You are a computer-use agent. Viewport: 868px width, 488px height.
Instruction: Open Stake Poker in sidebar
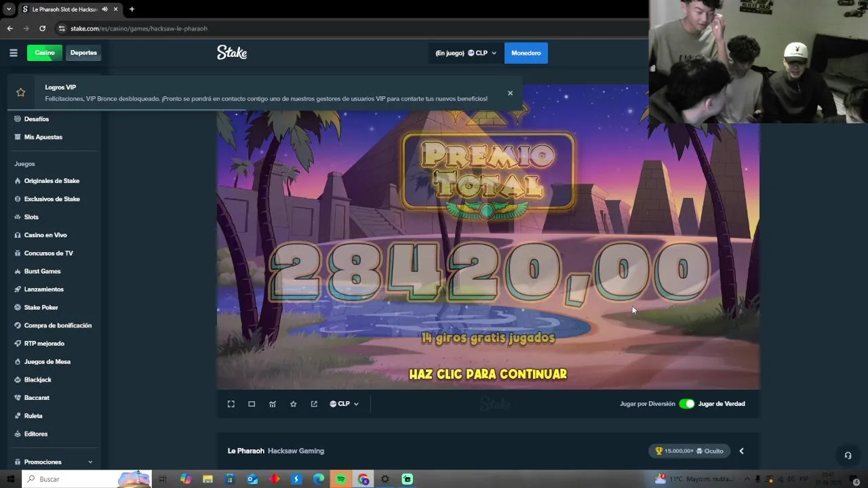coord(41,308)
